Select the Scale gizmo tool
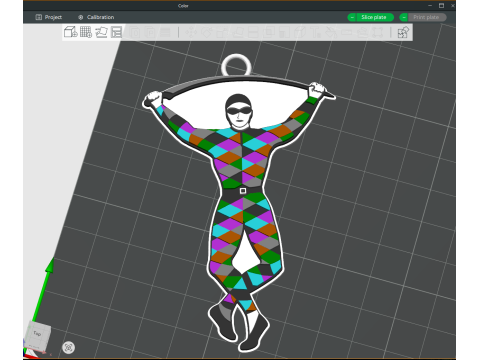Viewport: 480px width, 360px height. click(222, 32)
